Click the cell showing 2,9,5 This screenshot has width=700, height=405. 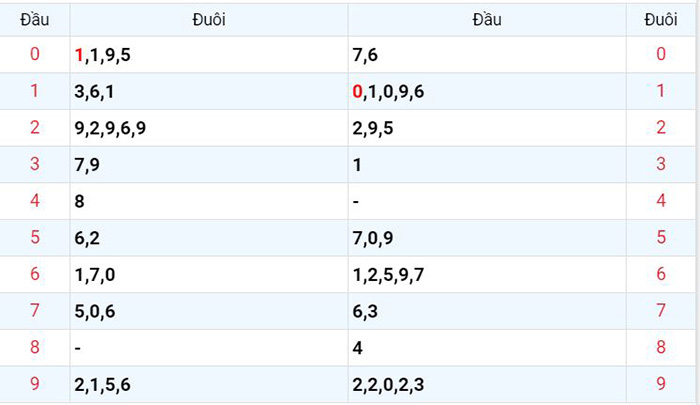(x=487, y=128)
